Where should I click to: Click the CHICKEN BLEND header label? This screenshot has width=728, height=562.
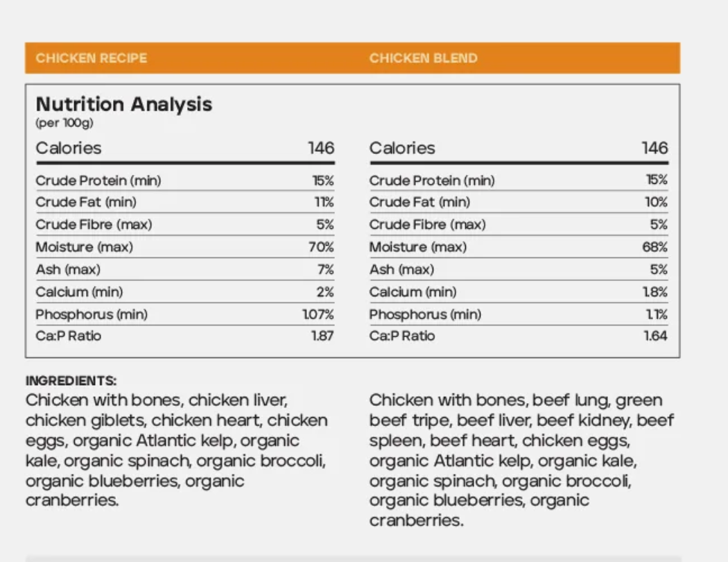click(x=423, y=58)
